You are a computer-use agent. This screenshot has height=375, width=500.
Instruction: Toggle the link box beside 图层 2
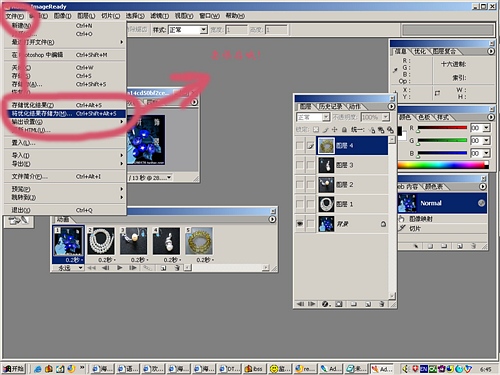pos(310,184)
